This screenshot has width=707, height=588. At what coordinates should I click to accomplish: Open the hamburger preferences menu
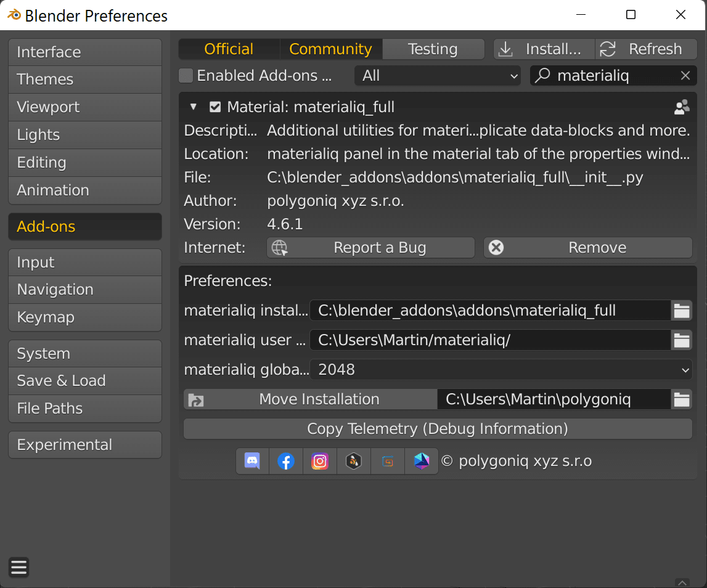19,567
